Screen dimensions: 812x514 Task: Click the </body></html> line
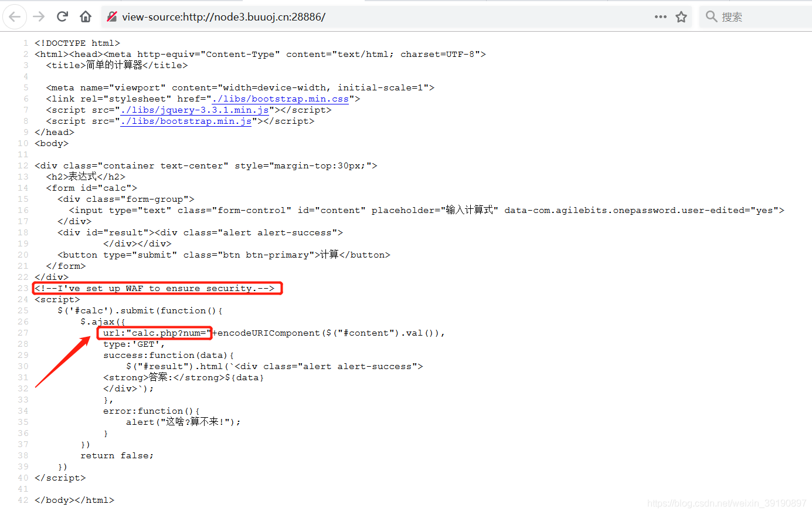[74, 500]
